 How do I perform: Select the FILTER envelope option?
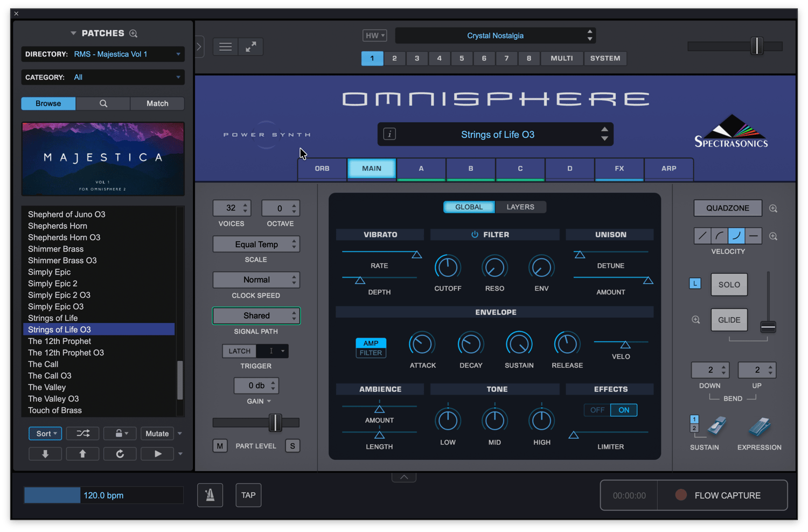[x=371, y=353]
